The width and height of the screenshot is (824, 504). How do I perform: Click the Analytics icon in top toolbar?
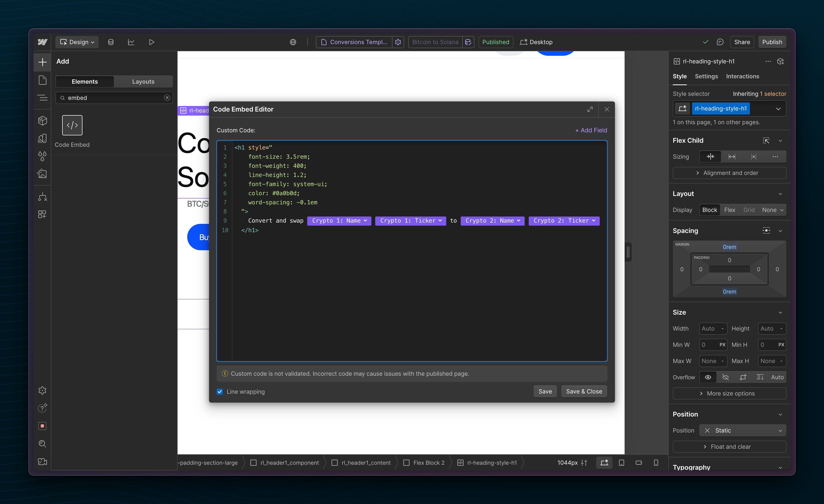[131, 42]
